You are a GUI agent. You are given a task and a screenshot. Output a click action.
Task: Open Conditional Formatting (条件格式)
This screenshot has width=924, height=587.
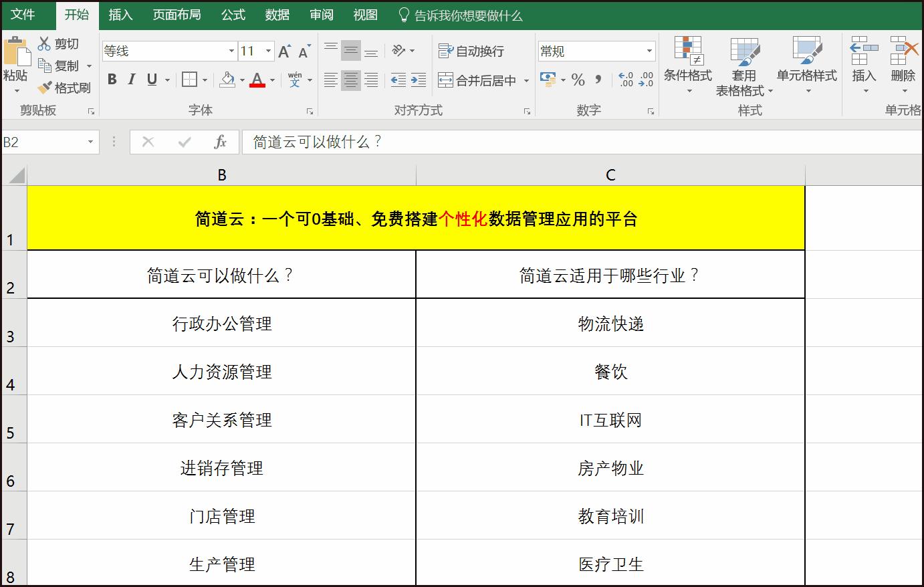pos(687,66)
